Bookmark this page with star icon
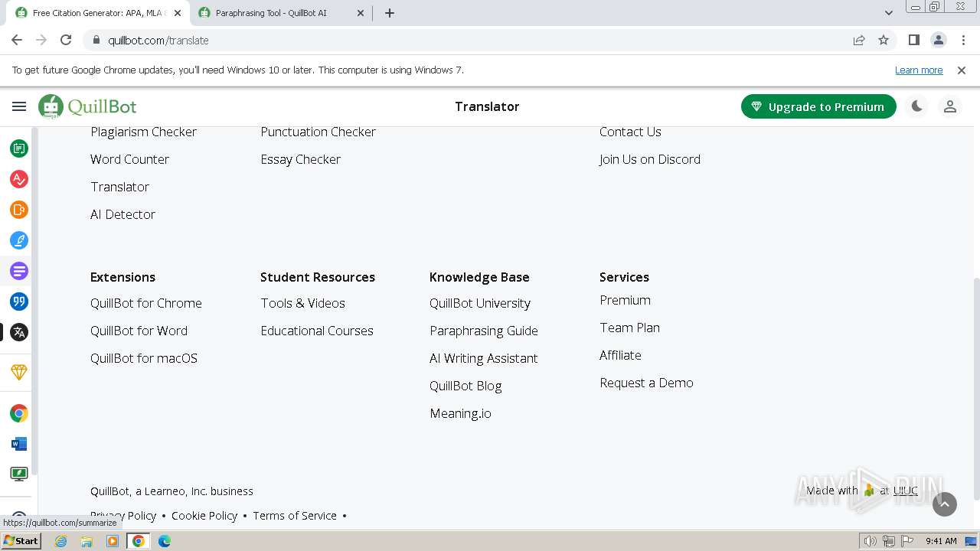The width and height of the screenshot is (980, 551). pyautogui.click(x=884, y=40)
